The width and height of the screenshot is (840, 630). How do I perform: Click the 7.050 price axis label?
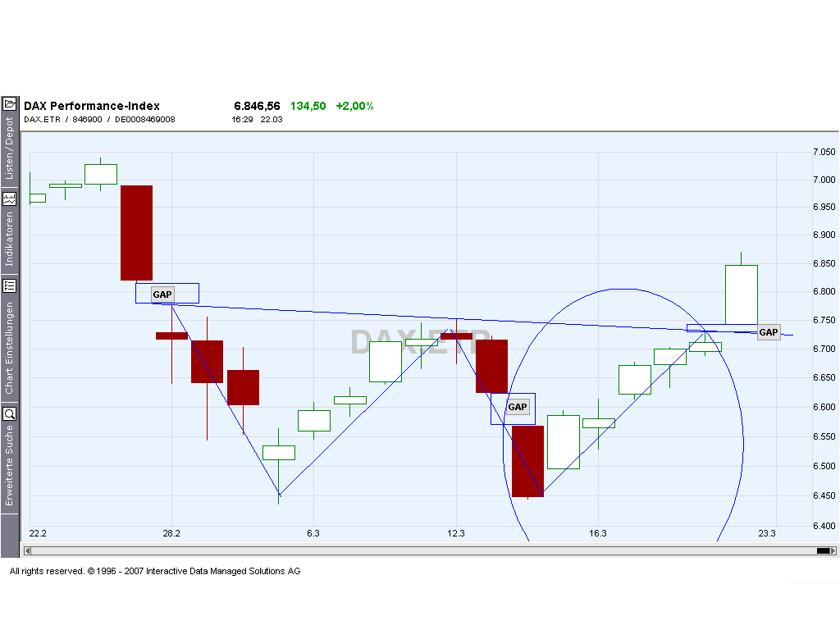click(824, 152)
